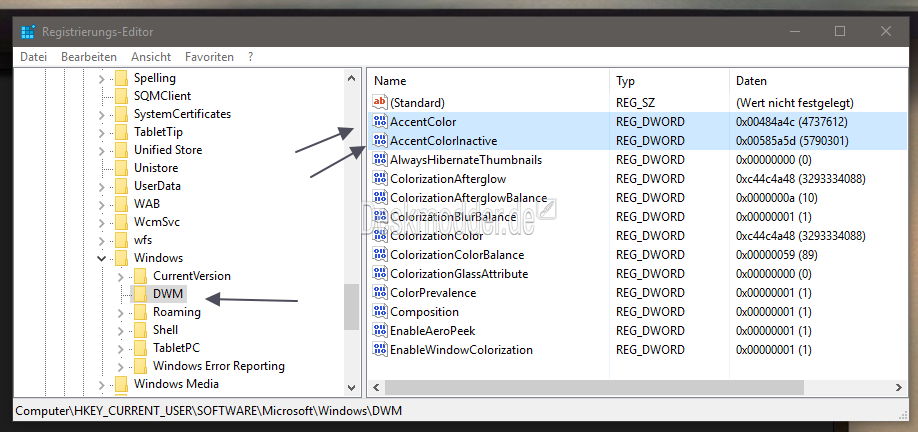Click the EnableWindowColorization value icon

click(380, 350)
